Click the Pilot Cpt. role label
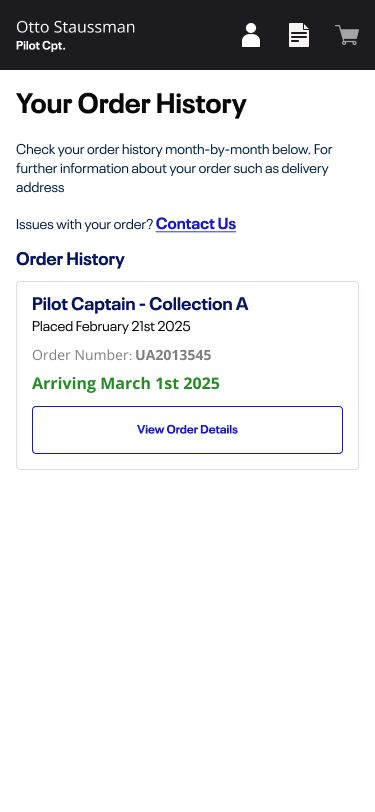The width and height of the screenshot is (375, 812). 41,46
